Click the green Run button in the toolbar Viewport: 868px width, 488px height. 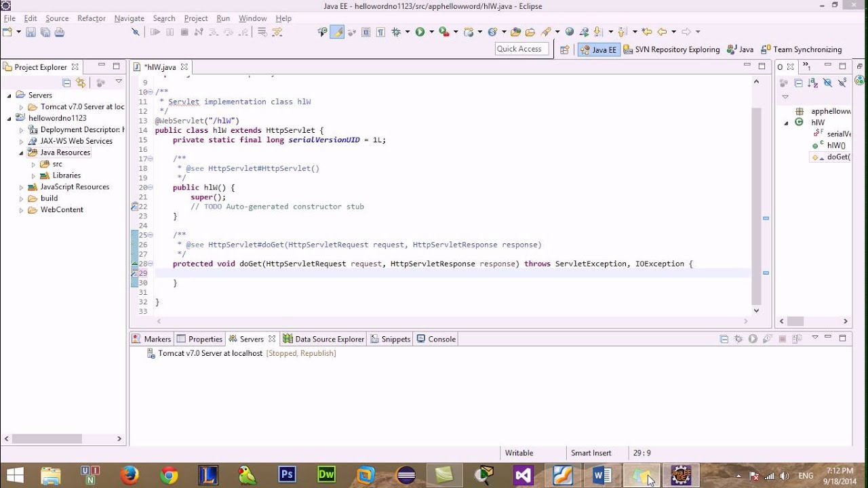(420, 32)
